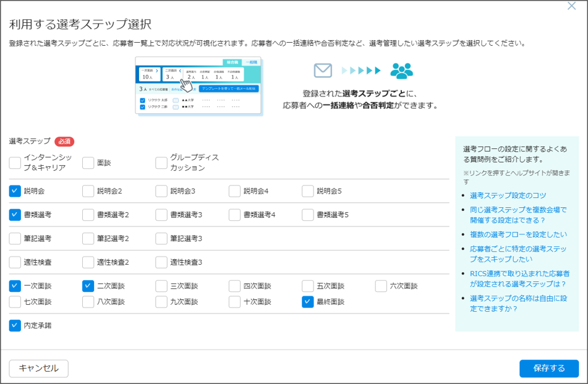Uncheck the 一次面談 checkbox
The image size is (588, 384).
15,286
